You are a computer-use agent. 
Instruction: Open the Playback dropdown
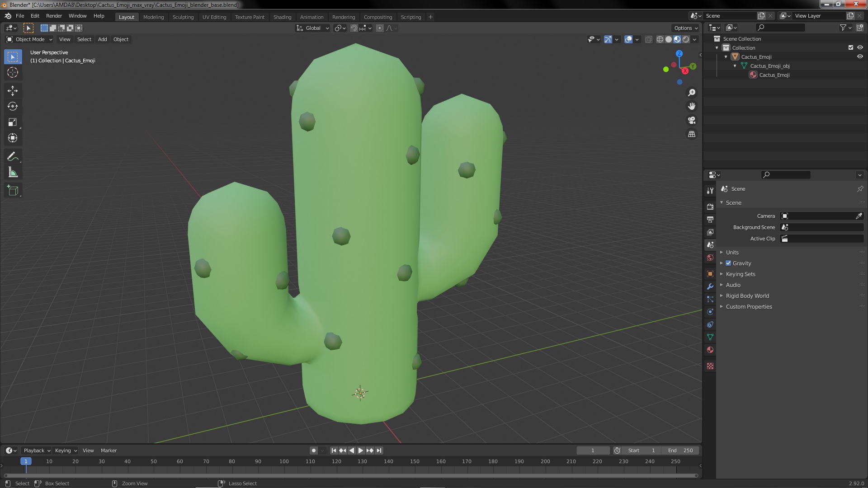coord(37,450)
